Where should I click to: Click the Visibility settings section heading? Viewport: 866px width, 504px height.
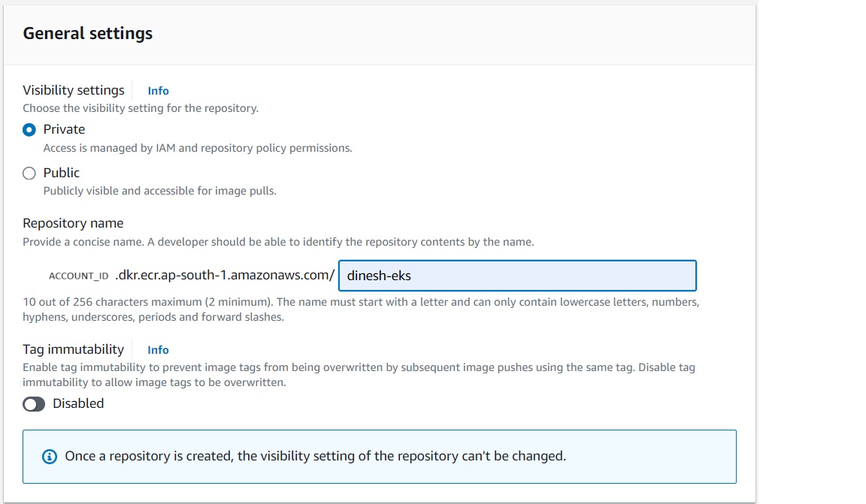tap(74, 89)
